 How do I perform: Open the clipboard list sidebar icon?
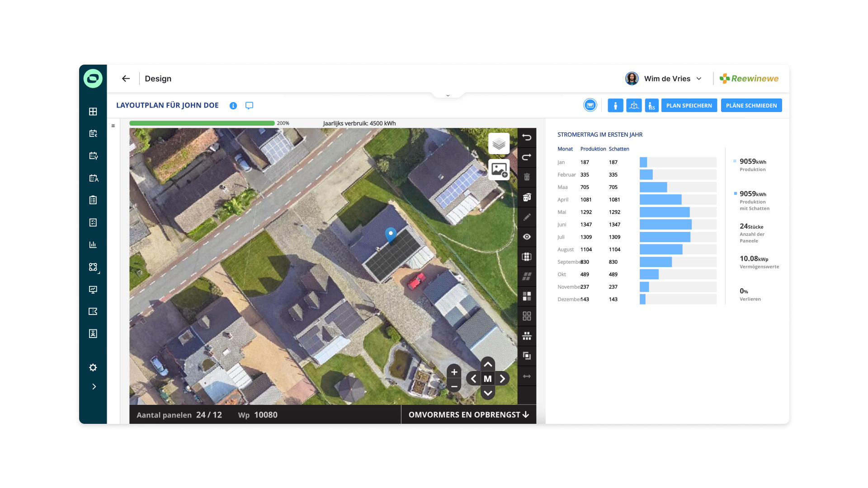[x=93, y=200]
